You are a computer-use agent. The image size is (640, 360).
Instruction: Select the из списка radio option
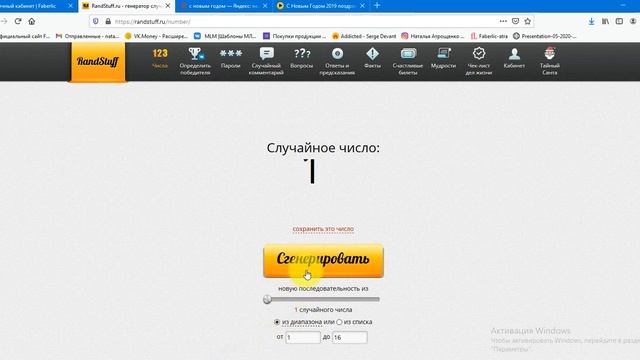339,322
